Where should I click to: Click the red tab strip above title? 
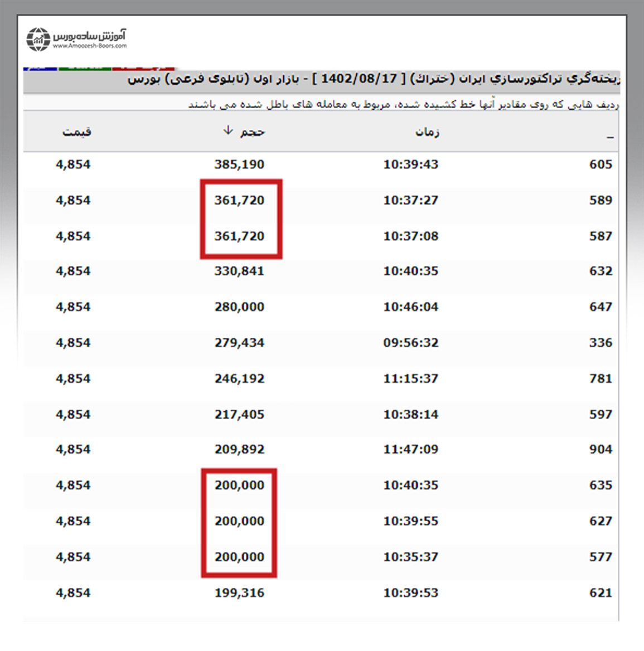143,68
